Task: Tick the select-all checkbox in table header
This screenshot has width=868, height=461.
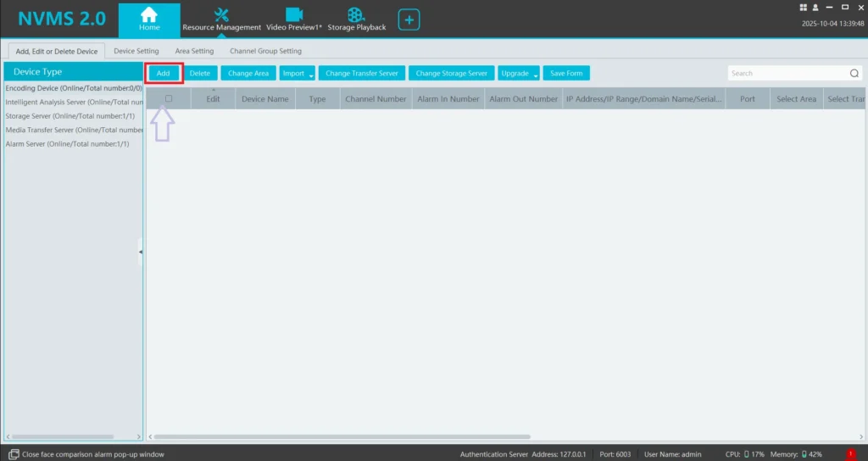Action: pyautogui.click(x=169, y=99)
